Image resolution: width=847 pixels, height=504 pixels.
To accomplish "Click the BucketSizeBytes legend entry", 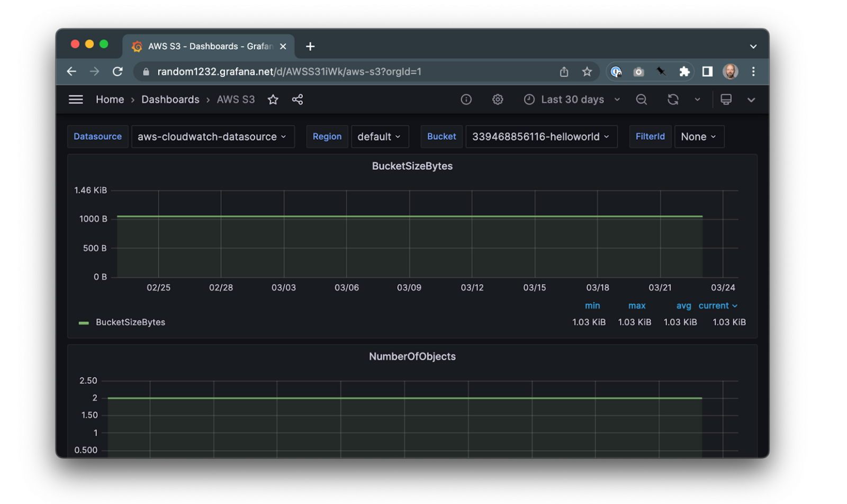I will (130, 322).
